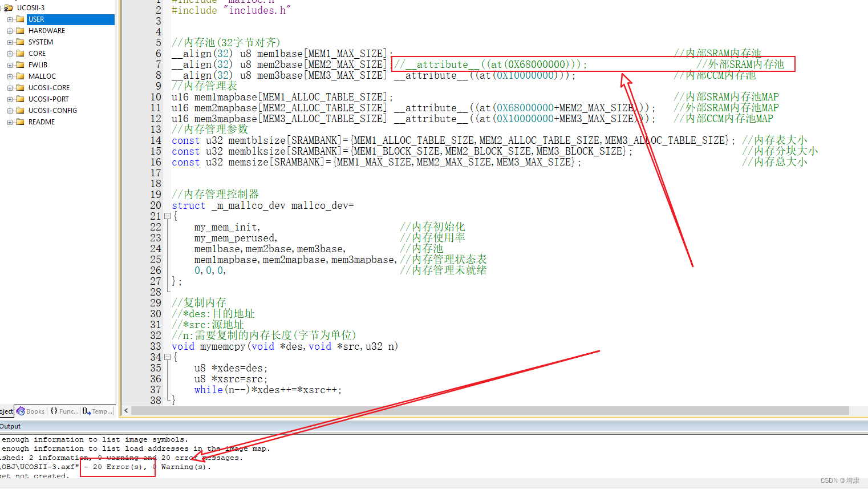Select the UCOSII-CORE group label
The width and height of the screenshot is (868, 489).
click(49, 88)
